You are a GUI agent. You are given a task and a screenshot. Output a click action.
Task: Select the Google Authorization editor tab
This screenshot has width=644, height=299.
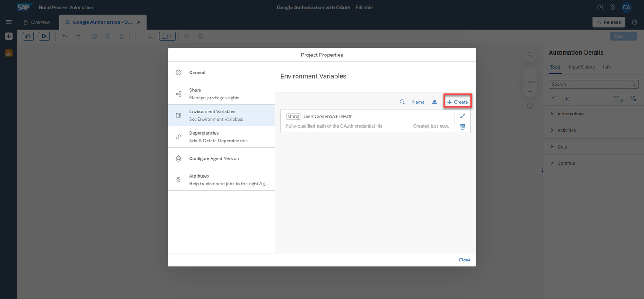click(102, 22)
